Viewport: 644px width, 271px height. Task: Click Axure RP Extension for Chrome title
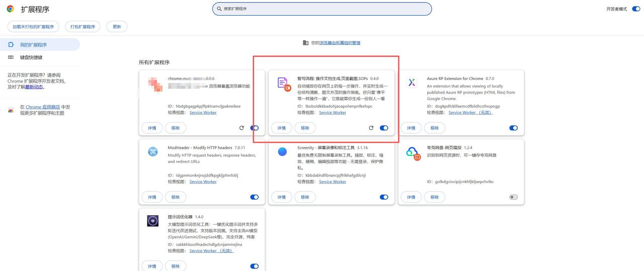(455, 78)
